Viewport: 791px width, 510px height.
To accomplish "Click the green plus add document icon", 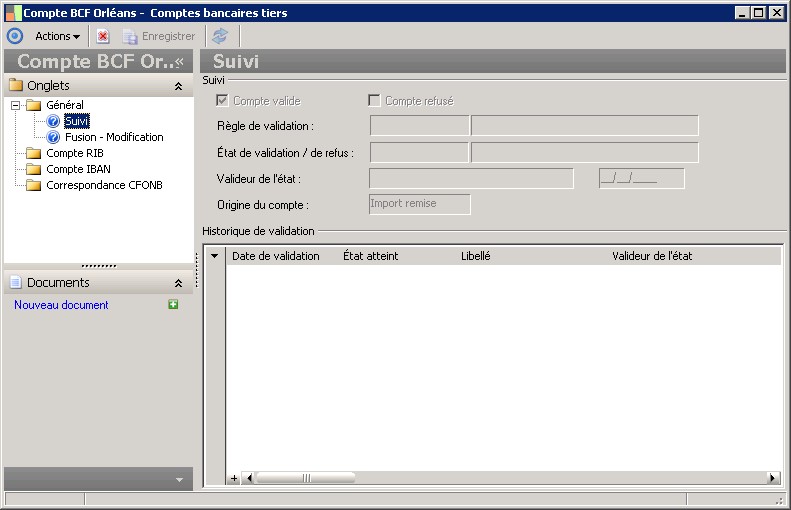I will pos(173,304).
